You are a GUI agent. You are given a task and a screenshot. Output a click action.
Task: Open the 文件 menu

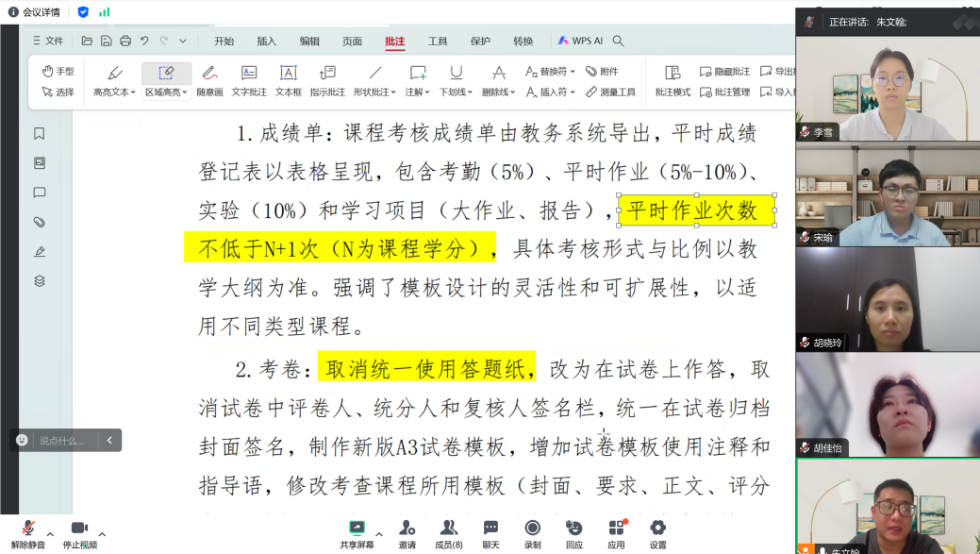click(48, 41)
